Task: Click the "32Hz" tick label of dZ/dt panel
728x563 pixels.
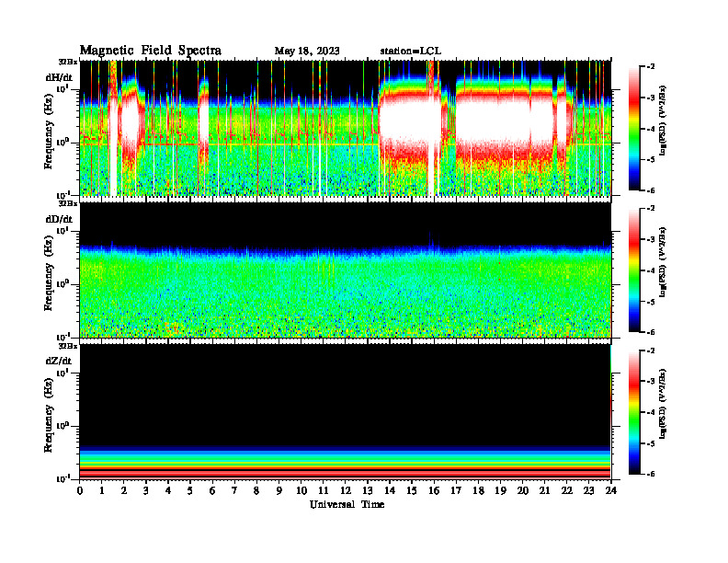Action: tap(68, 346)
